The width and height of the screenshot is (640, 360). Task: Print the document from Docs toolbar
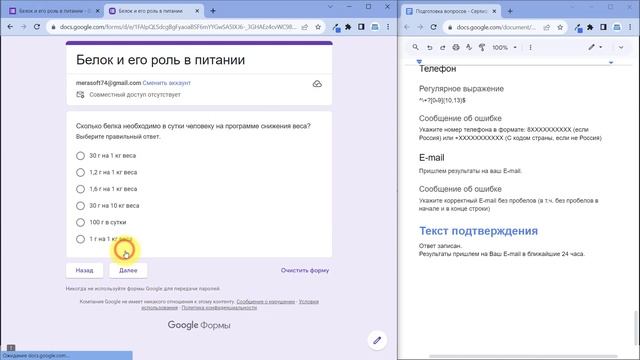pos(456,47)
